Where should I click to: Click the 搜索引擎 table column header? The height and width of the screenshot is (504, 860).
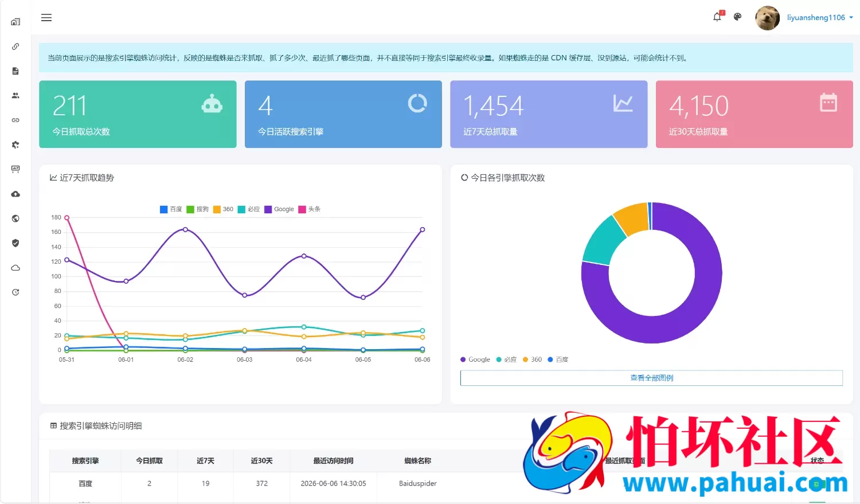[x=85, y=461]
